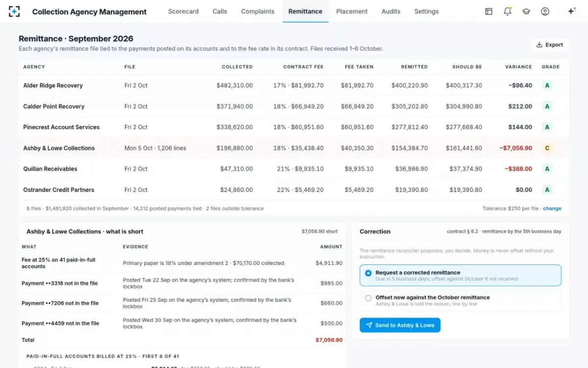The height and width of the screenshot is (368, 588).
Task: Select the Calder Point Recovery row
Action: (x=294, y=106)
